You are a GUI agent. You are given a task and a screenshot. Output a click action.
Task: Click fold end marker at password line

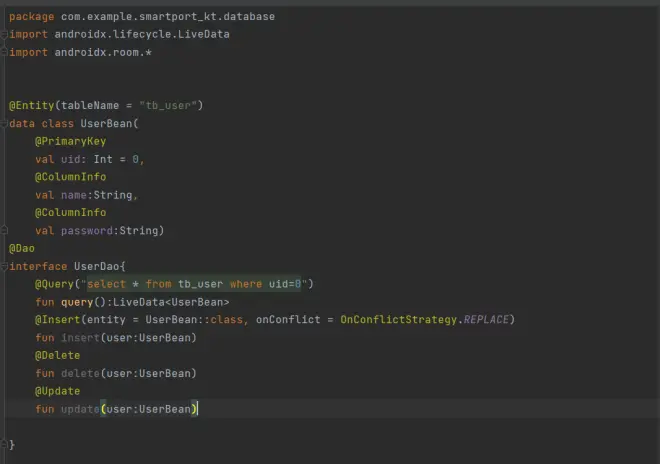[5, 231]
